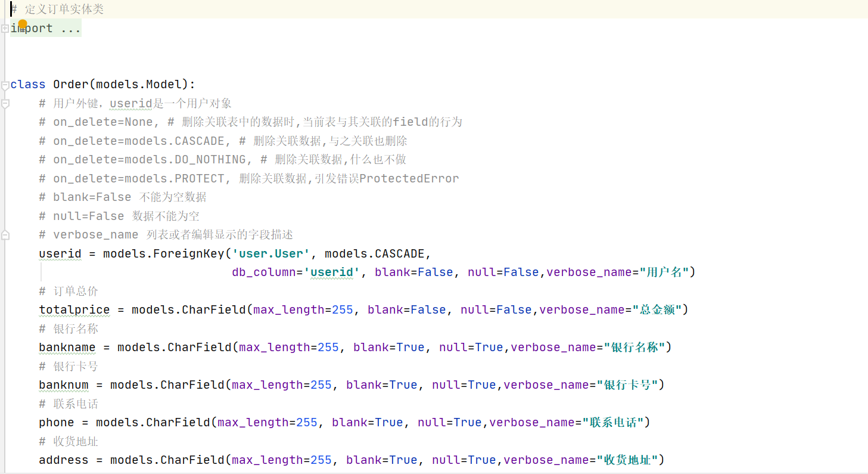Click the "bankname" variable
This screenshot has height=474, width=868.
[67, 348]
